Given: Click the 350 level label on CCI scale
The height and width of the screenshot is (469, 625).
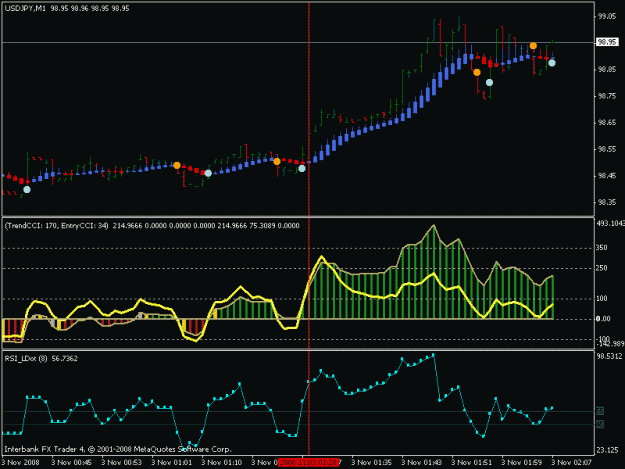Looking at the screenshot, I should tap(602, 248).
